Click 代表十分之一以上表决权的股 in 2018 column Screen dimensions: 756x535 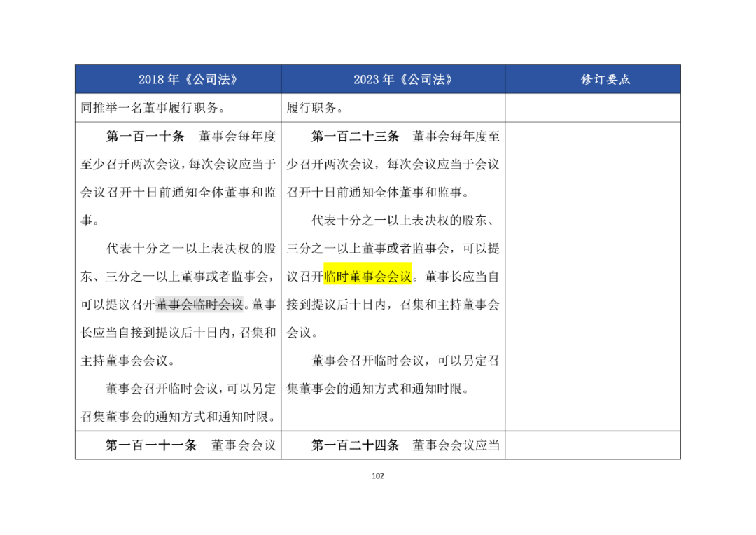[x=191, y=249]
